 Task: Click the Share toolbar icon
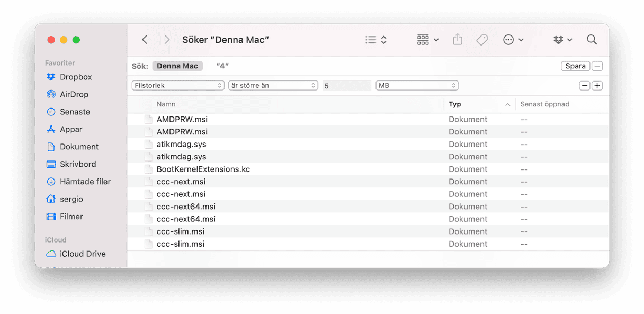[458, 40]
